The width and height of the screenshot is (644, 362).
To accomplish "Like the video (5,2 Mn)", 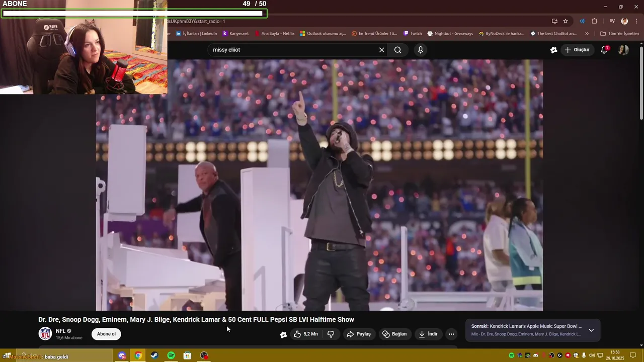I will pos(306,334).
